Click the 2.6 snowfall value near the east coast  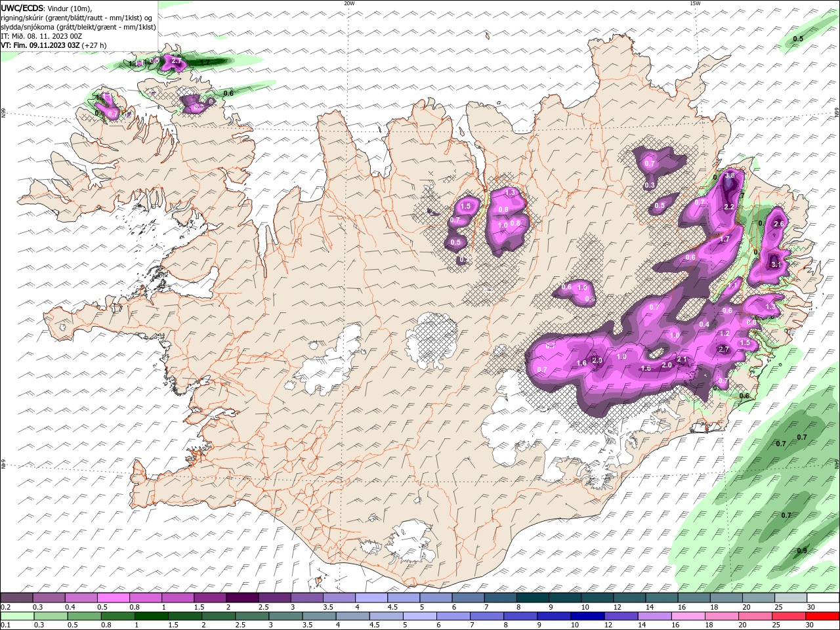tap(780, 224)
